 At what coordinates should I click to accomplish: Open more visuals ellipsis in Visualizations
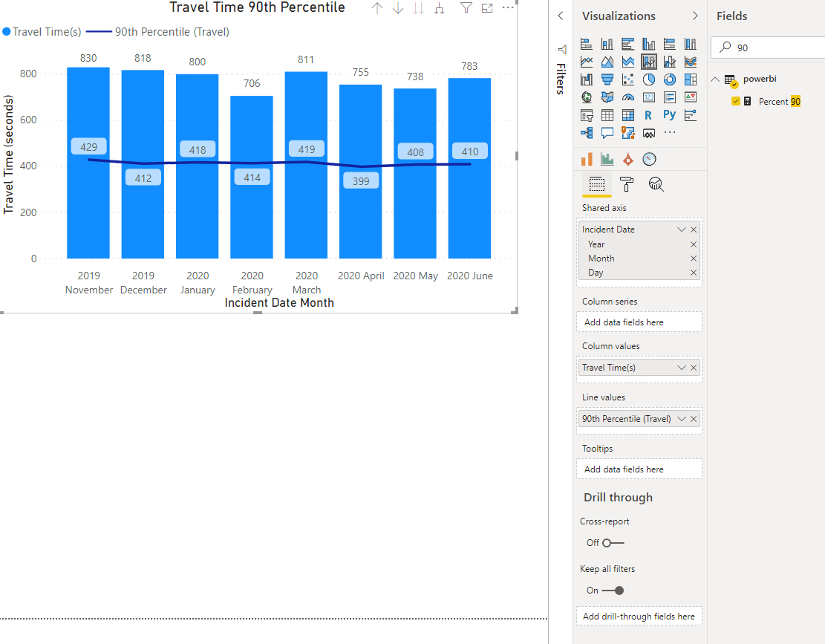pos(669,132)
